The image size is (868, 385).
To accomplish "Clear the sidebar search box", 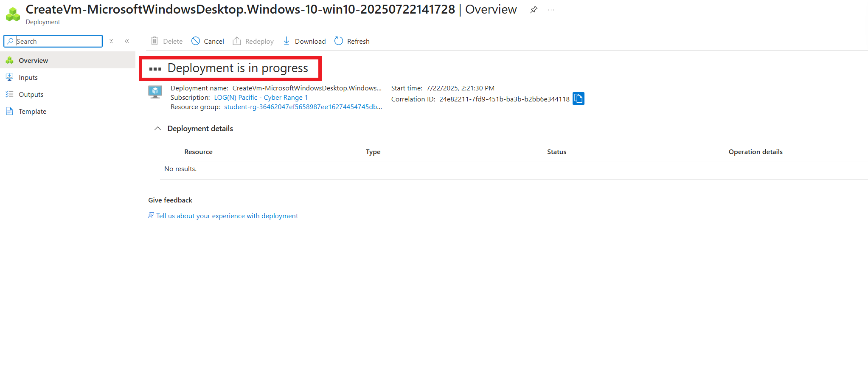I will [x=111, y=41].
